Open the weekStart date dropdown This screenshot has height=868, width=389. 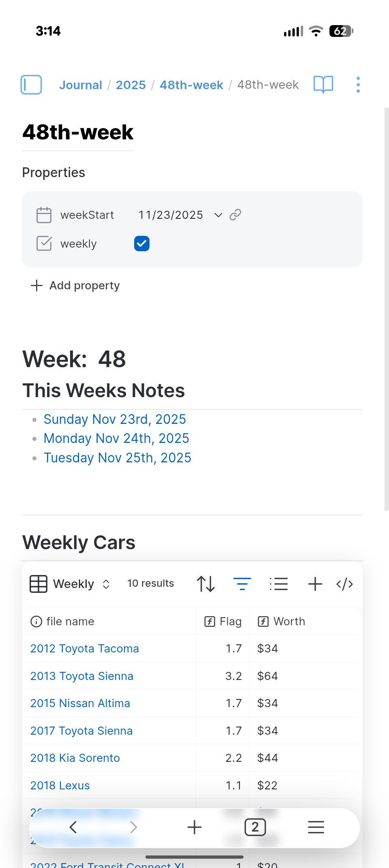coord(218,215)
